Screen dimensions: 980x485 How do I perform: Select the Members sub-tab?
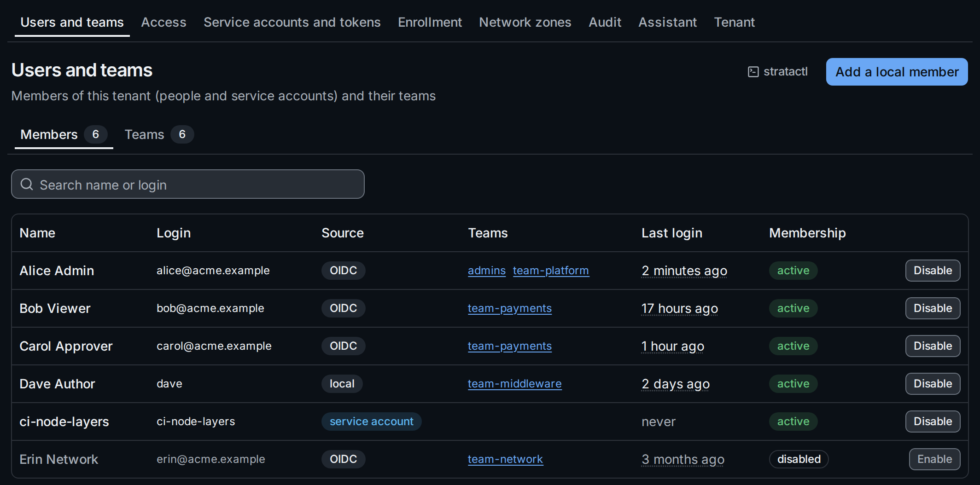click(x=64, y=134)
